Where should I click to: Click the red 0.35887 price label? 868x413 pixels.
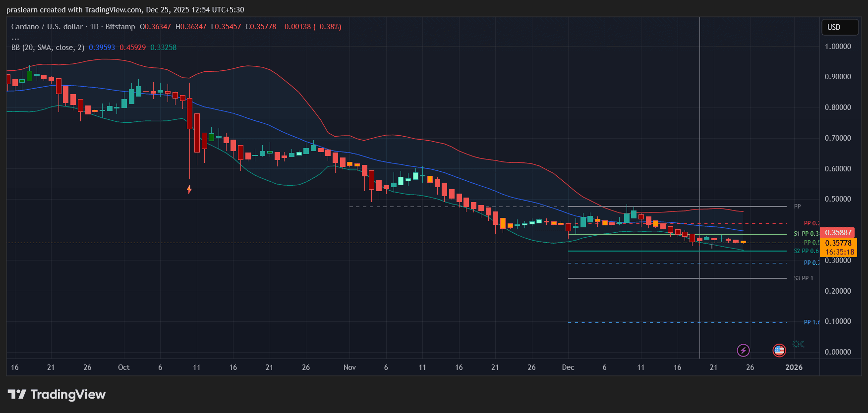(838, 232)
